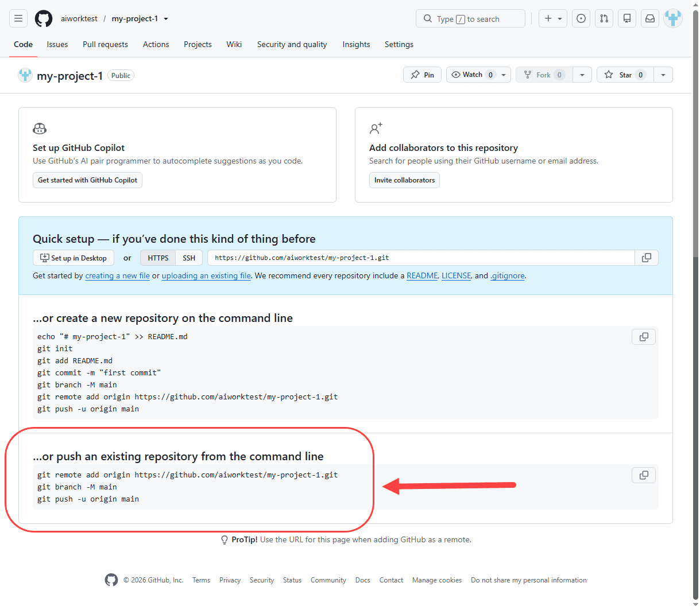View the Insights tab
This screenshot has width=700, height=610.
(356, 44)
